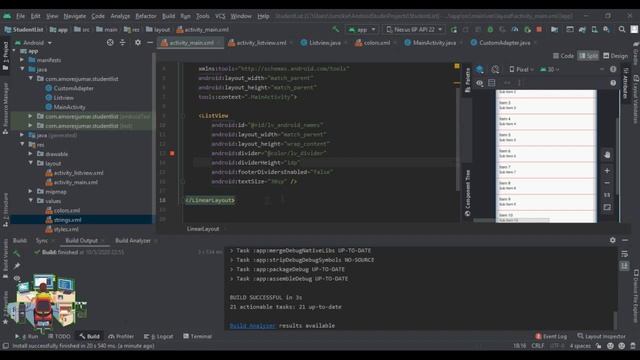Screen dimensions: 640x360
Task: Click the LinearLayout breadcrumb below editor
Action: click(203, 229)
